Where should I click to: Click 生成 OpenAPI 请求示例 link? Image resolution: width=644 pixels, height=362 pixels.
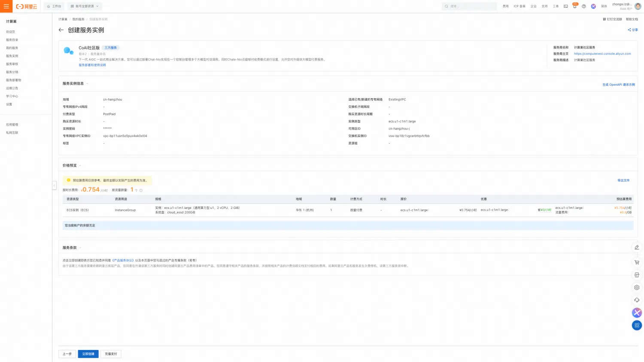(x=619, y=85)
